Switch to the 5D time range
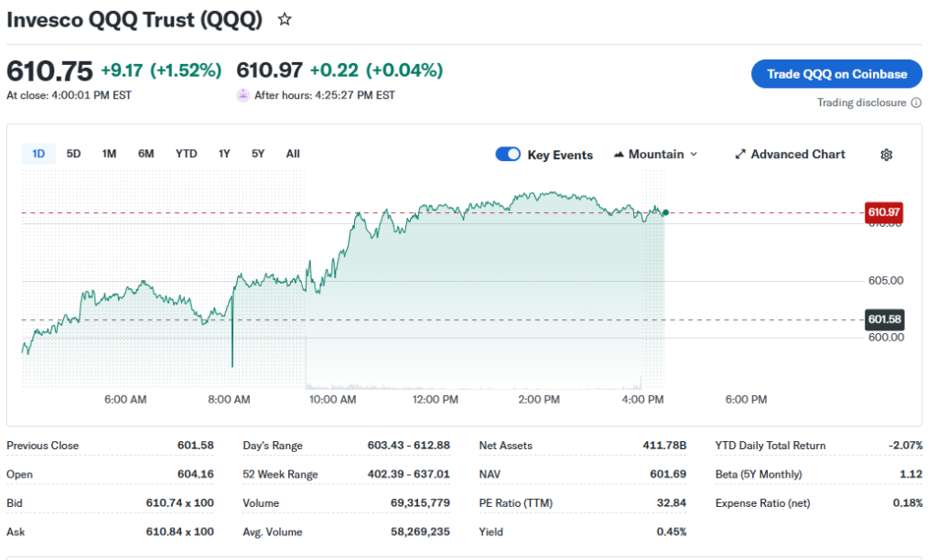This screenshot has width=937, height=560. tap(74, 154)
